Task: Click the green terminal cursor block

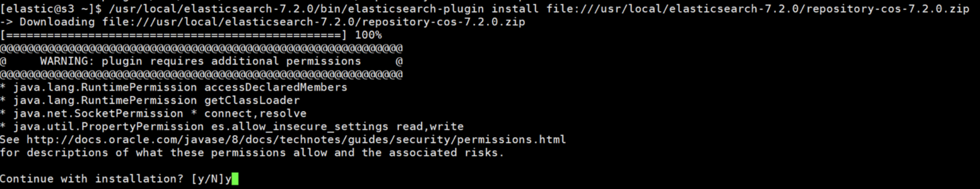Action: click(235, 179)
